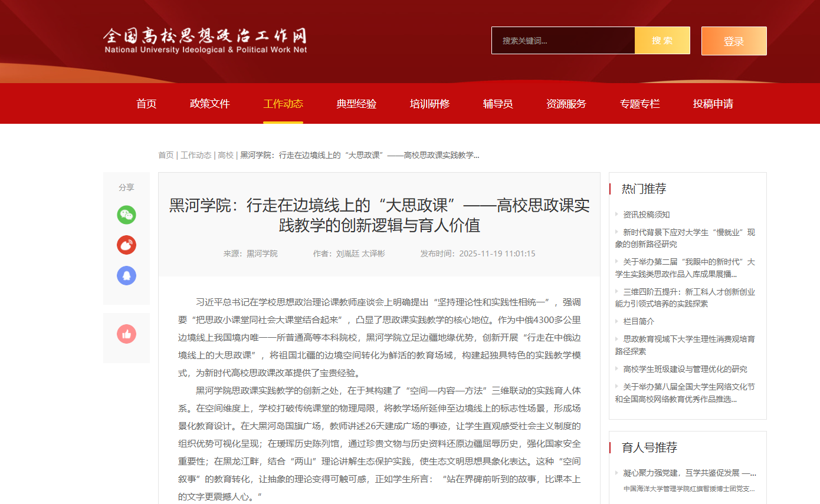Image resolution: width=820 pixels, height=504 pixels.
Task: Click 高校 in the breadcrumb trail
Action: 225,155
